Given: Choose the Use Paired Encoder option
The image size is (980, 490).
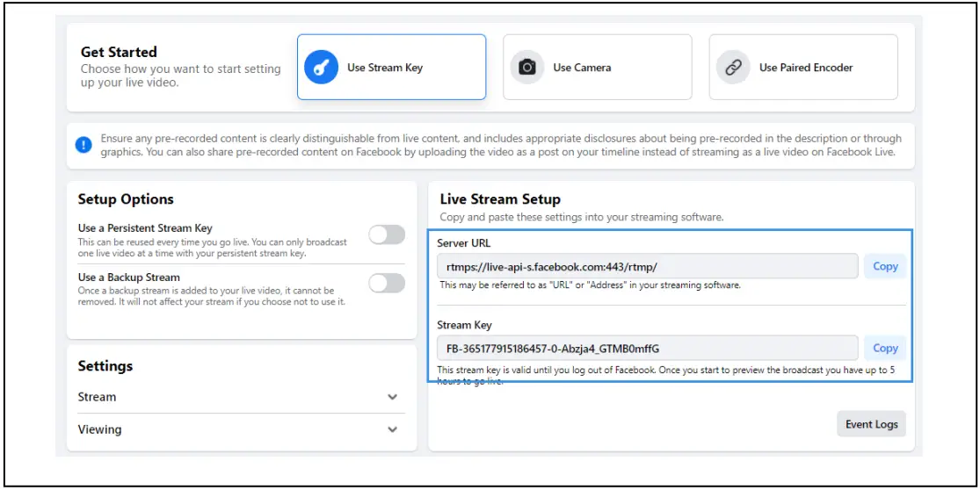Looking at the screenshot, I should point(803,67).
